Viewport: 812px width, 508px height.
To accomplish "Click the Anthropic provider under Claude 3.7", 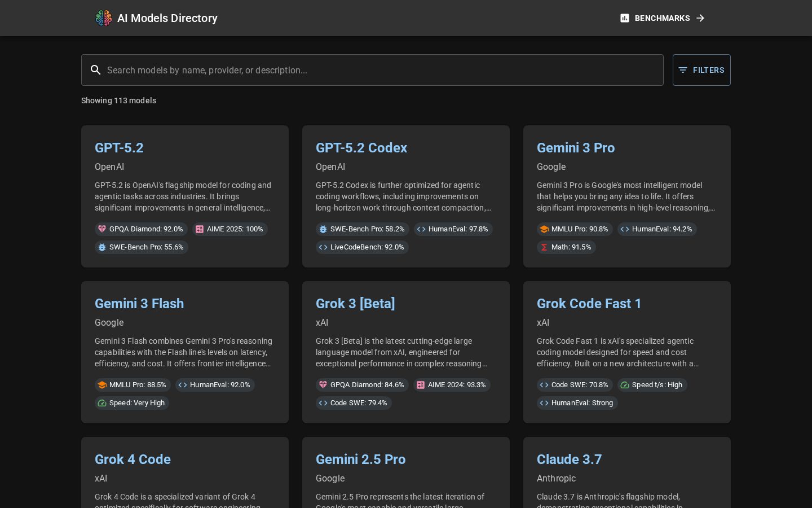I will (x=556, y=479).
